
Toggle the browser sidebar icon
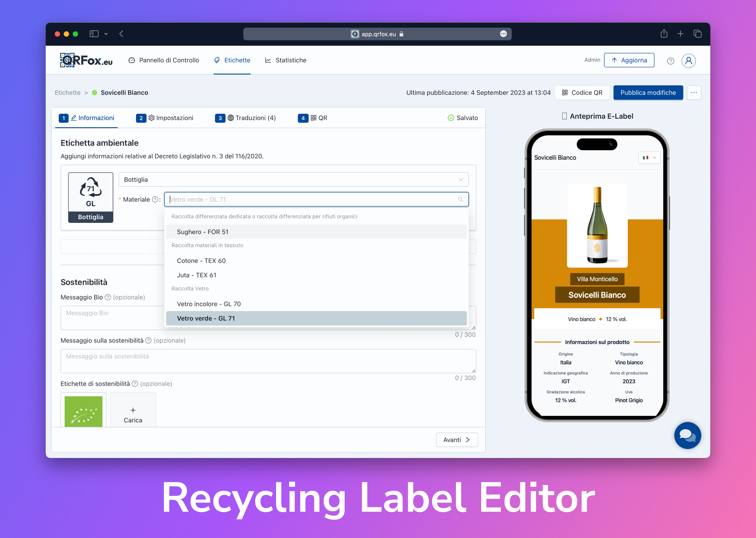tap(94, 34)
